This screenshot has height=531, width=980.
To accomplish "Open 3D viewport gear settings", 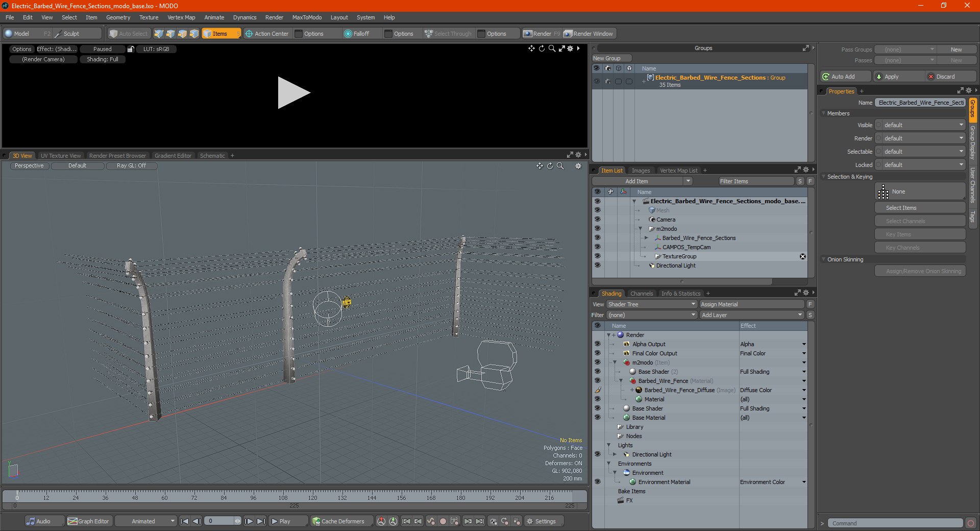I will (x=578, y=166).
